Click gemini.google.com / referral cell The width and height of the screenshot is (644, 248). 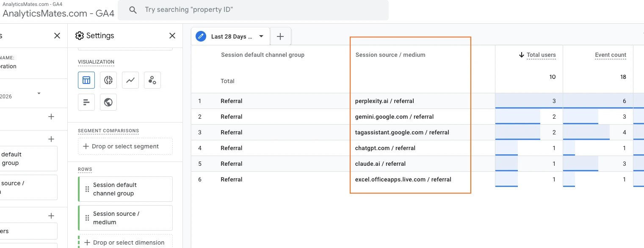[394, 117]
